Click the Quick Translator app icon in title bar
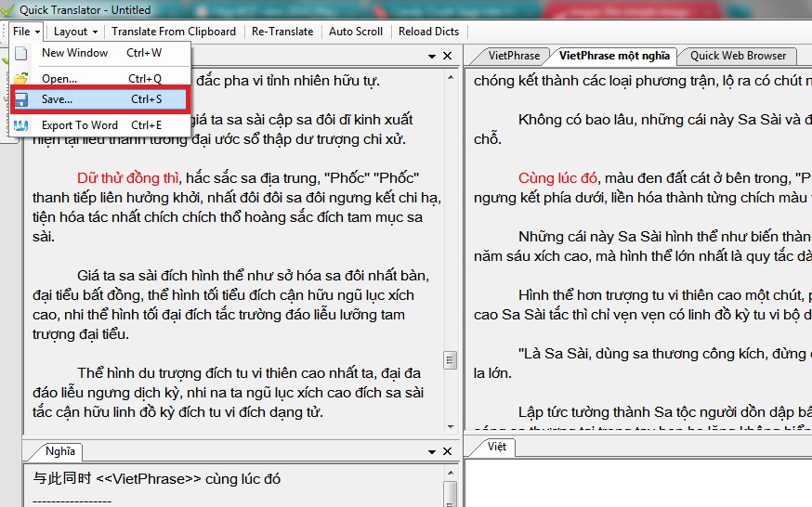Screen dimensions: 812x507 click(9, 9)
